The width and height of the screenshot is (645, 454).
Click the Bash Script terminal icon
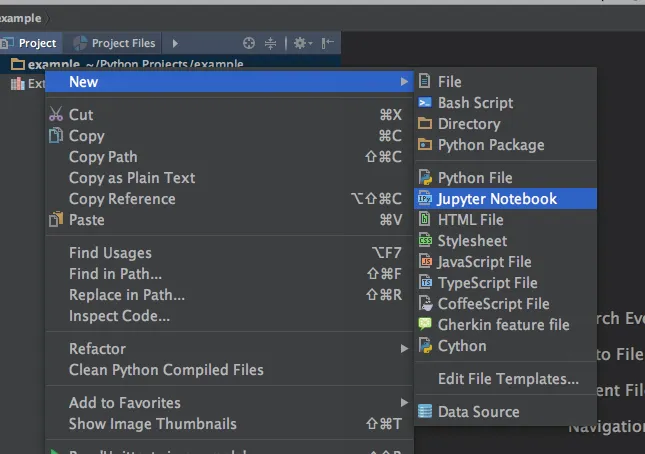(x=426, y=103)
